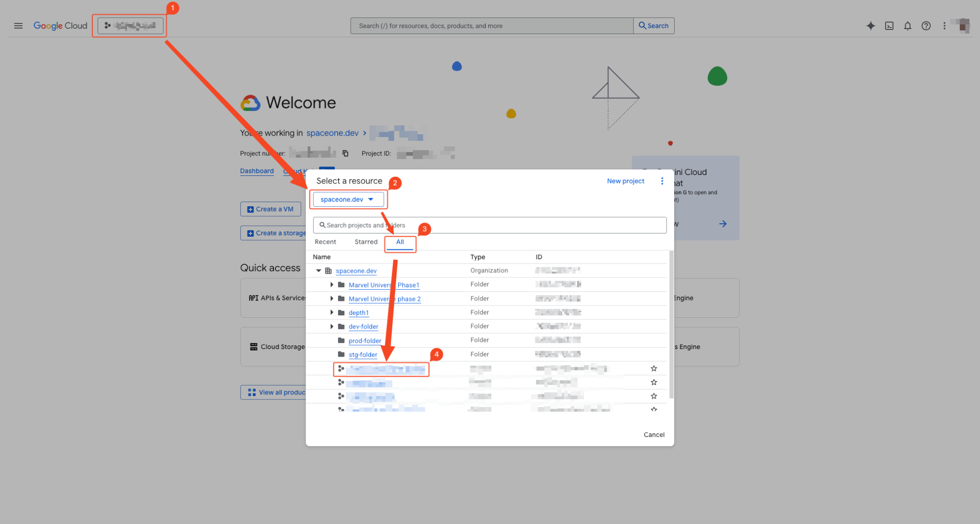Star the first project below stg-folder
The width and height of the screenshot is (980, 524).
click(x=654, y=369)
